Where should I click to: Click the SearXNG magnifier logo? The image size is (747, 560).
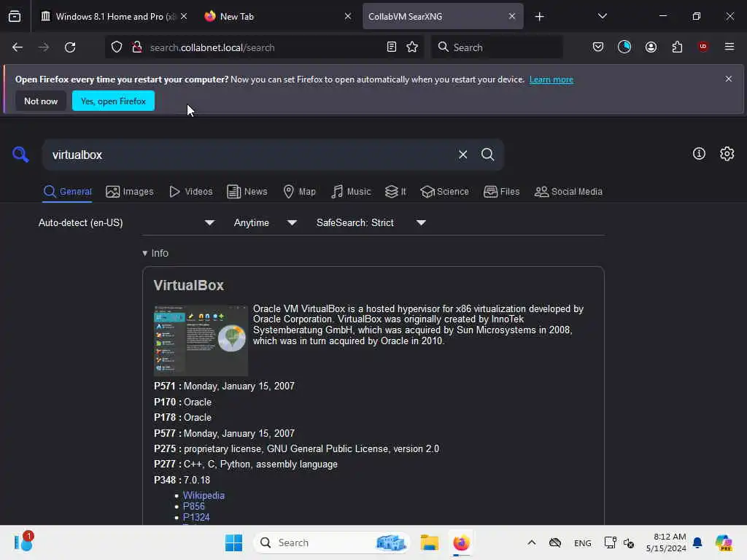pyautogui.click(x=20, y=155)
